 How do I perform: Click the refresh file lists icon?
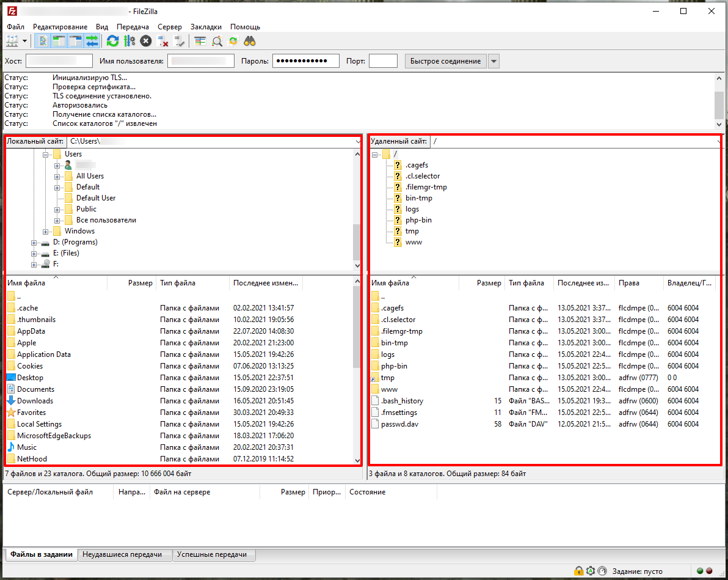[x=112, y=41]
